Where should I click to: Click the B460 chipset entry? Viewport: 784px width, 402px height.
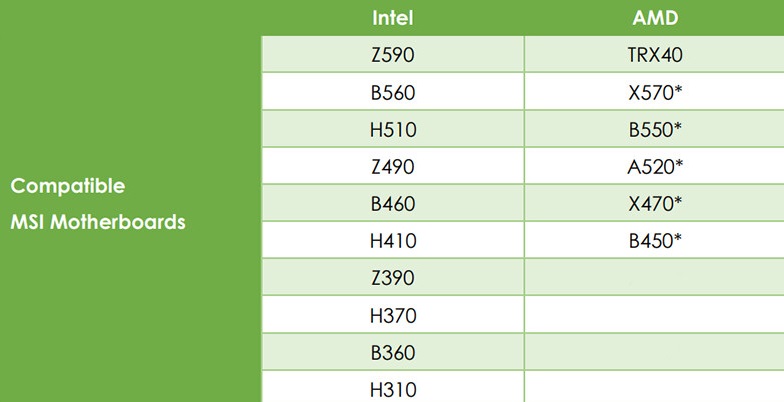point(393,203)
